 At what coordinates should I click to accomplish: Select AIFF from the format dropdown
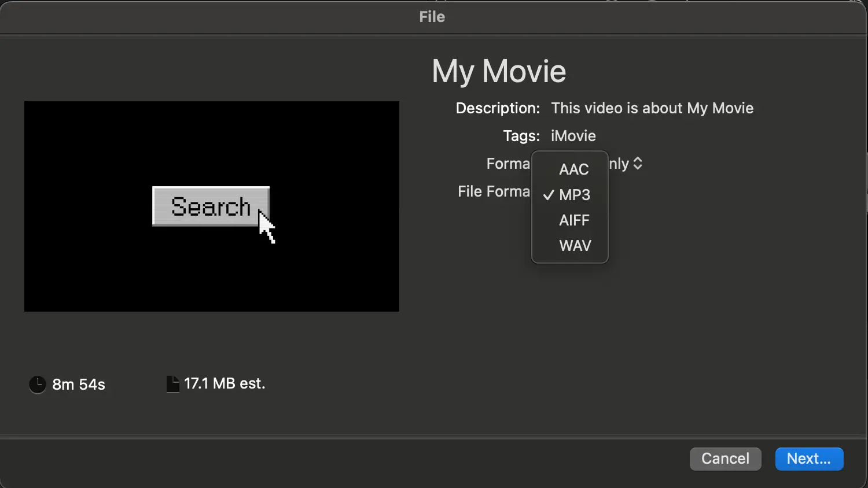(x=574, y=220)
